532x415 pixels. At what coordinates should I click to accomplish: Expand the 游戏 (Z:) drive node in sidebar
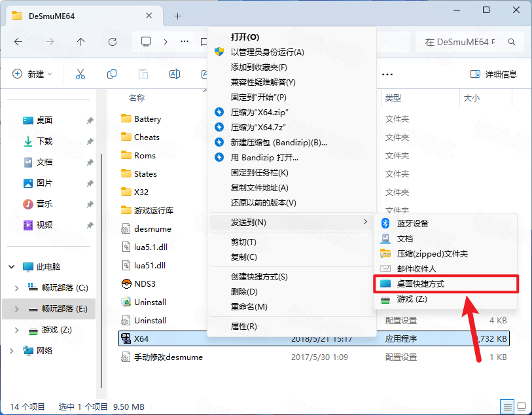coord(16,330)
